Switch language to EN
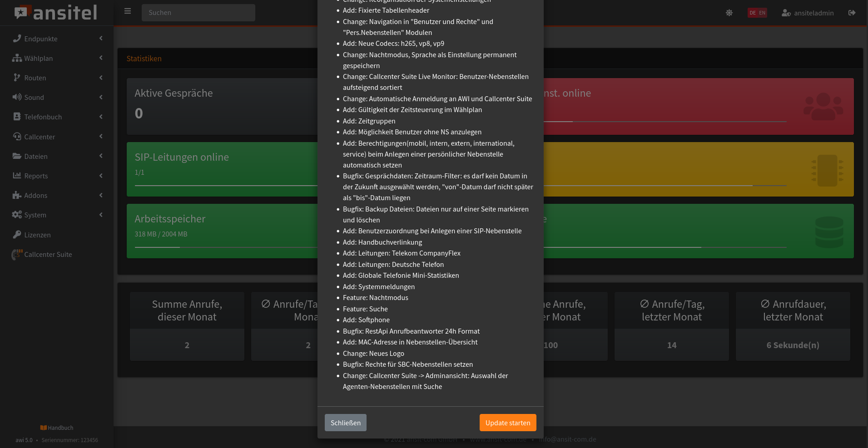The image size is (868, 448). click(762, 13)
